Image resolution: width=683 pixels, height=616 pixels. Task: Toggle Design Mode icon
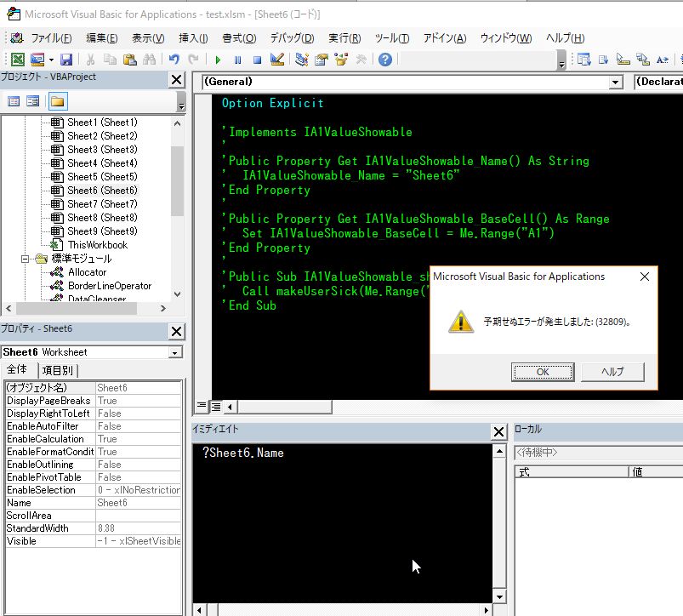click(277, 59)
